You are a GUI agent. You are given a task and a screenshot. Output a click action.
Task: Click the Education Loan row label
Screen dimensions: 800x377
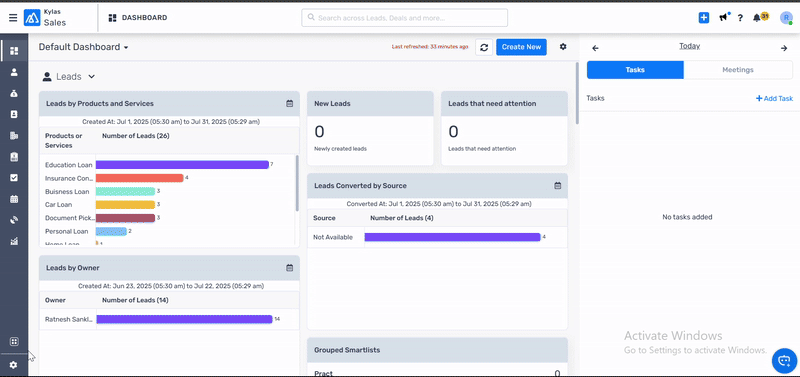click(68, 165)
